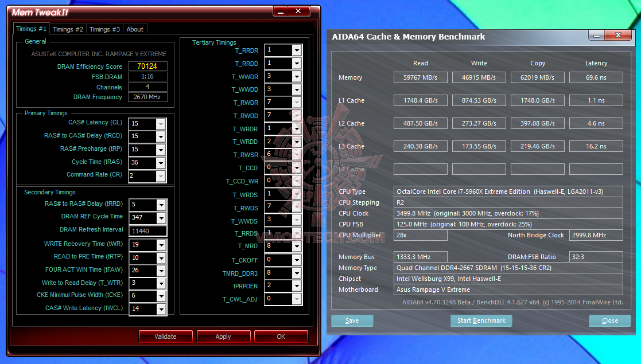Open the T_CCD dropdown
Screen dimensions: 641x364
point(297,167)
